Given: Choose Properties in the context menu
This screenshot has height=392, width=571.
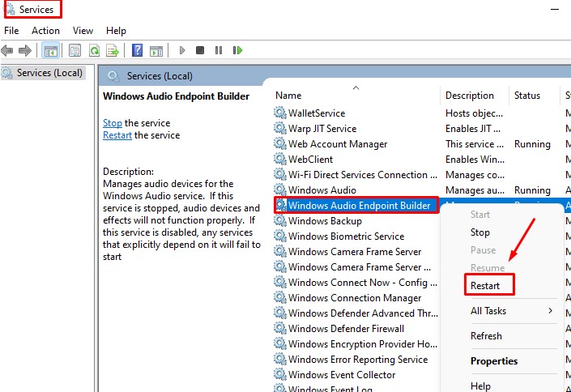Looking at the screenshot, I should [x=494, y=361].
